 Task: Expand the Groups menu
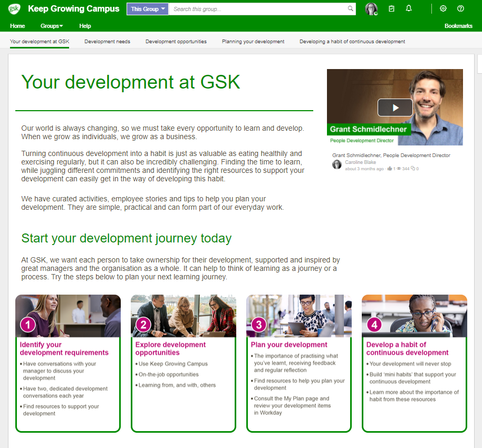click(52, 26)
